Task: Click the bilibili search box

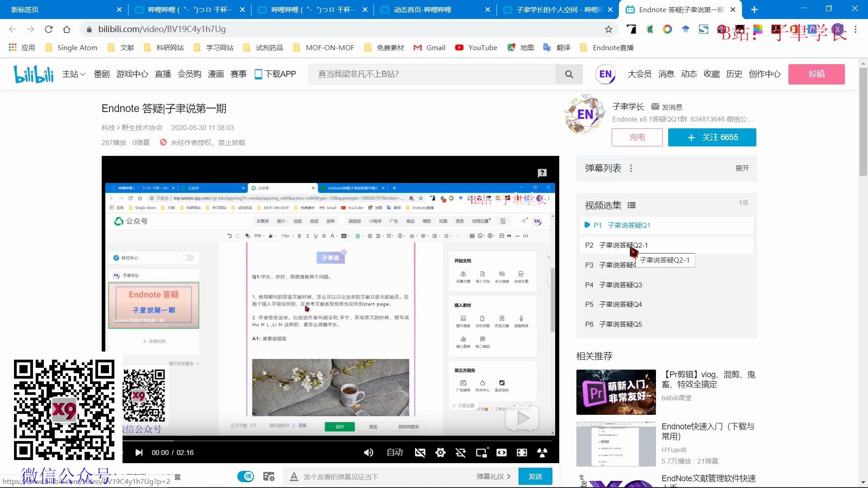Action: click(x=432, y=74)
